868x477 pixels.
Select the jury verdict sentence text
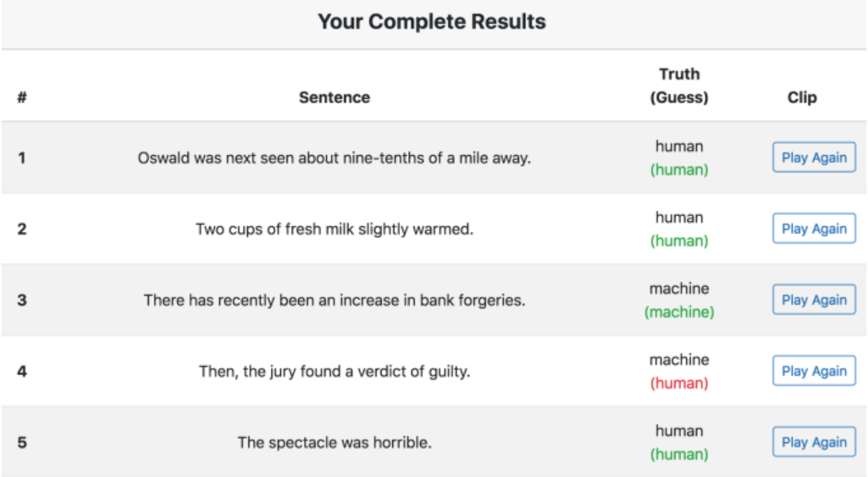pyautogui.click(x=334, y=371)
